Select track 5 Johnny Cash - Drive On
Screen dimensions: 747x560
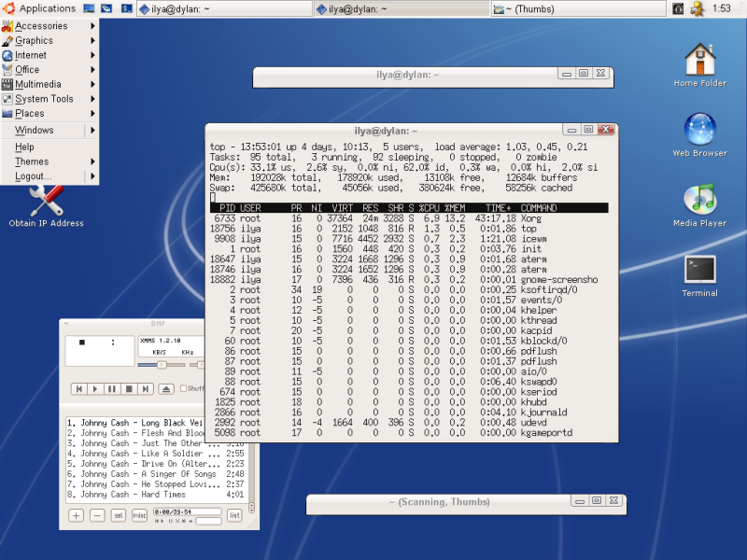pyautogui.click(x=155, y=464)
